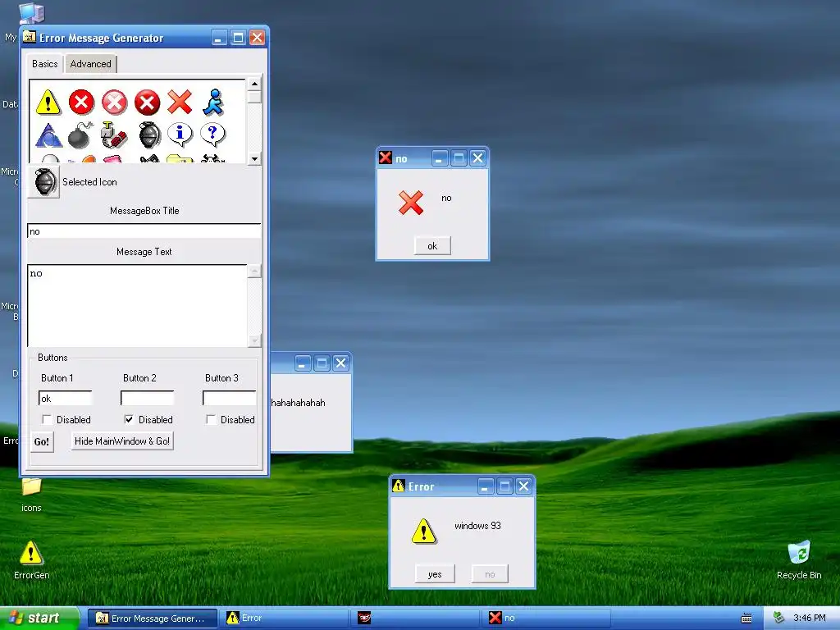The height and width of the screenshot is (630, 840).
Task: Click ok in the no dialog
Action: pos(432,246)
